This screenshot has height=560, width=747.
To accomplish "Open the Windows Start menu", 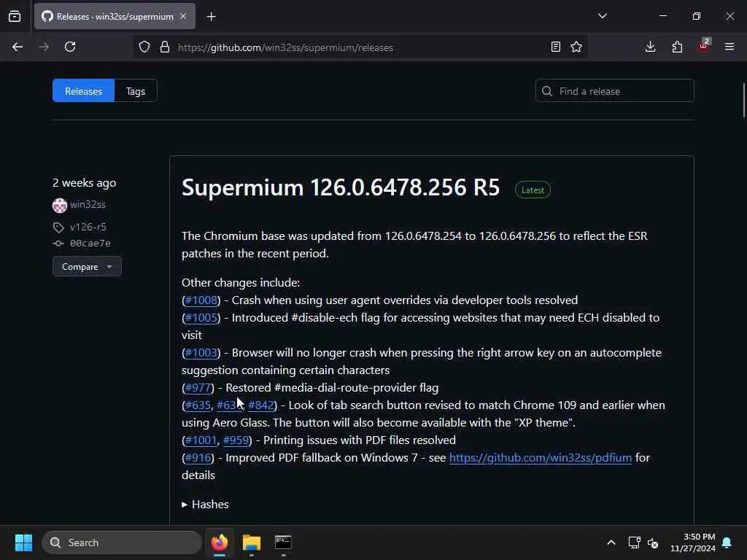I will coord(23,542).
